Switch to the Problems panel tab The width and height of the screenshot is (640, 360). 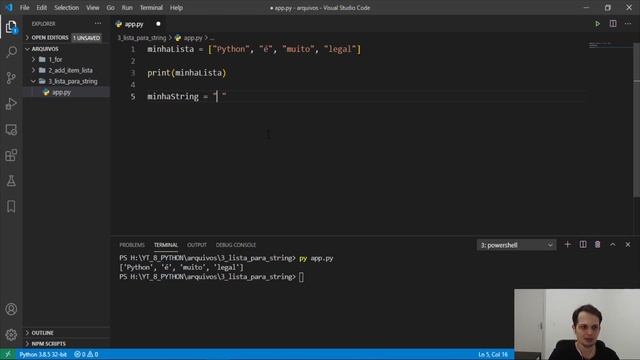click(132, 245)
